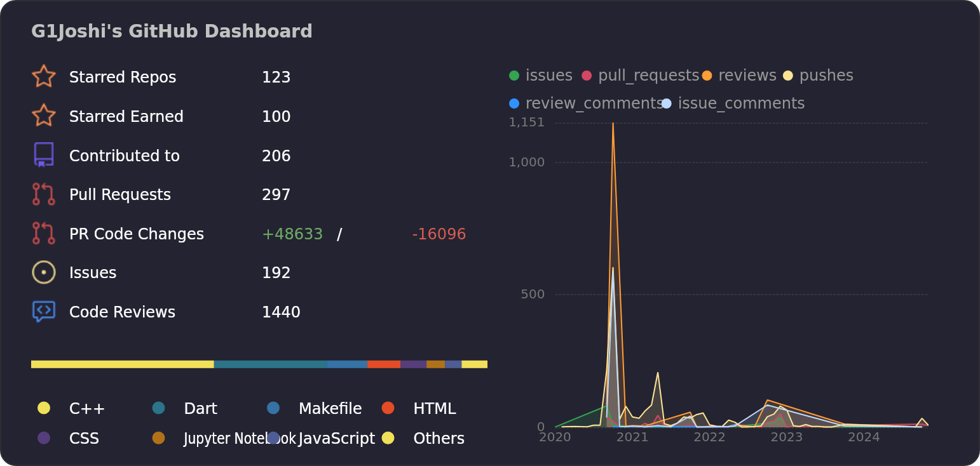Click the 2021 x-axis label

tap(632, 437)
